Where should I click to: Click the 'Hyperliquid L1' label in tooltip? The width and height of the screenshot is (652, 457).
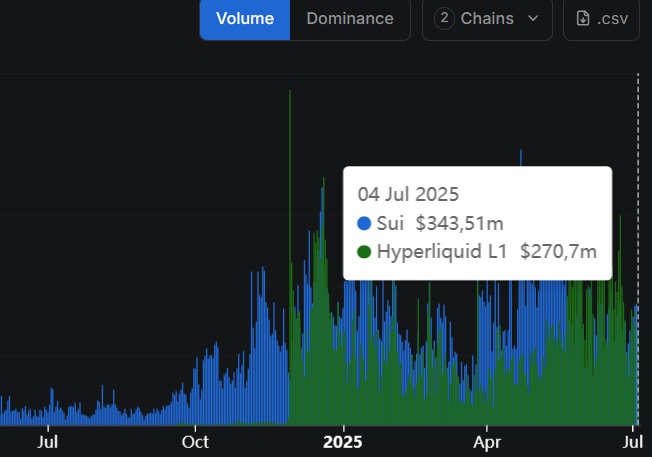442,252
